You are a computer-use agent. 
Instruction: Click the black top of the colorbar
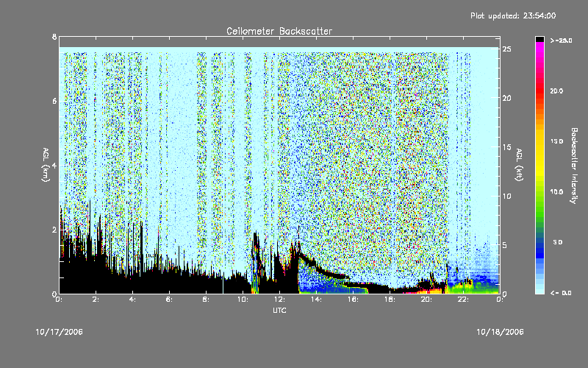(539, 39)
